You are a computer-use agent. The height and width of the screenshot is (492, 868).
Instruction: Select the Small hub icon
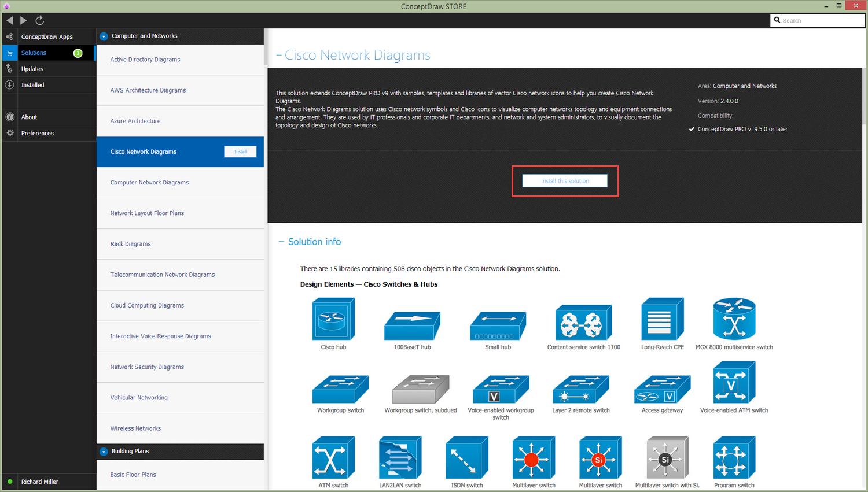[498, 326]
